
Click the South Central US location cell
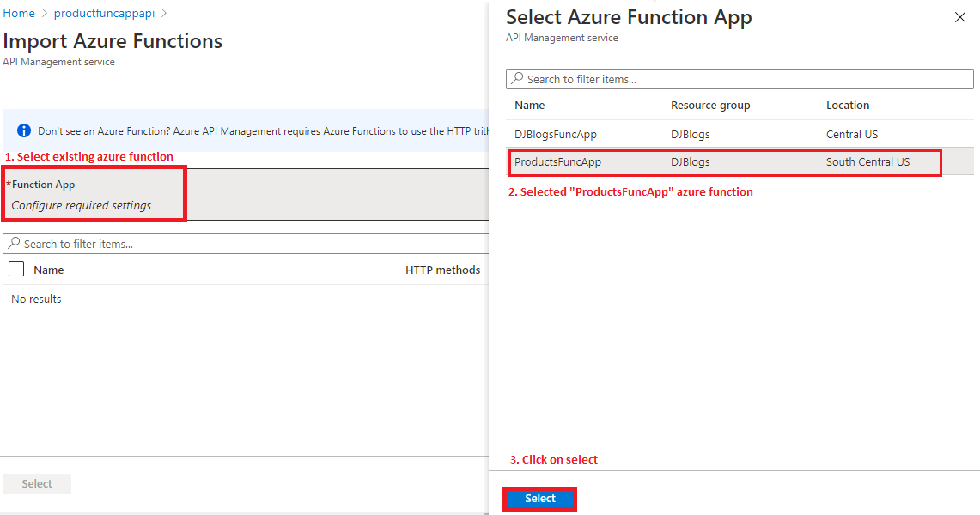pyautogui.click(x=867, y=161)
